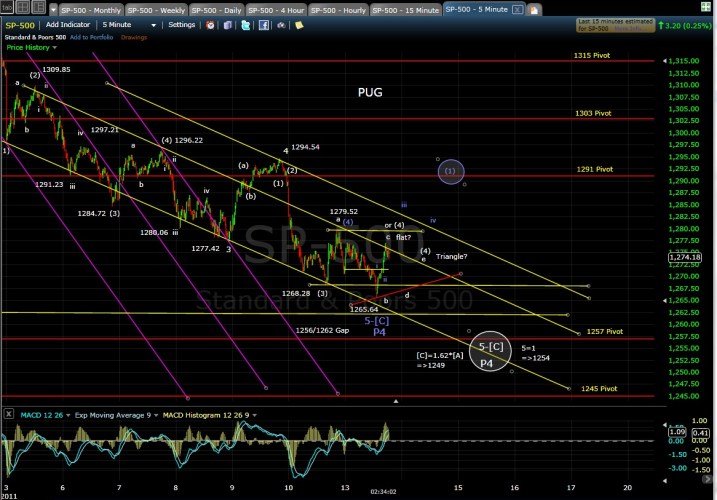This screenshot has width=717, height=500.
Task: Click the 02:34:02 time marker
Action: (x=383, y=492)
